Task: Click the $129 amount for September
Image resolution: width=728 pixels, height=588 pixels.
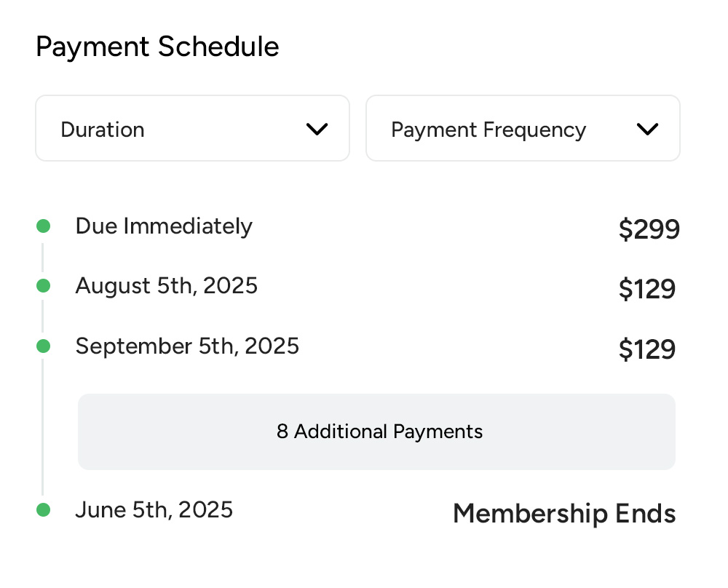Action: pos(646,349)
